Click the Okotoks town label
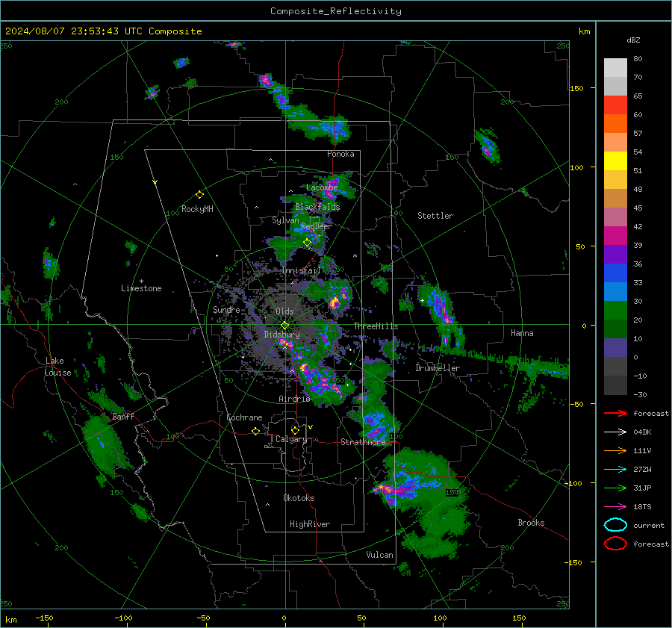 click(299, 498)
